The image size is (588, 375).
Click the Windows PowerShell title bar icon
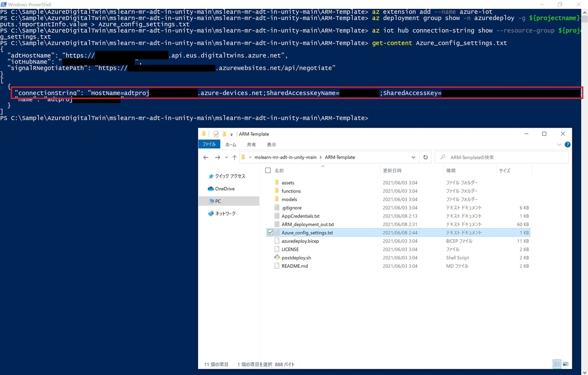(4, 4)
